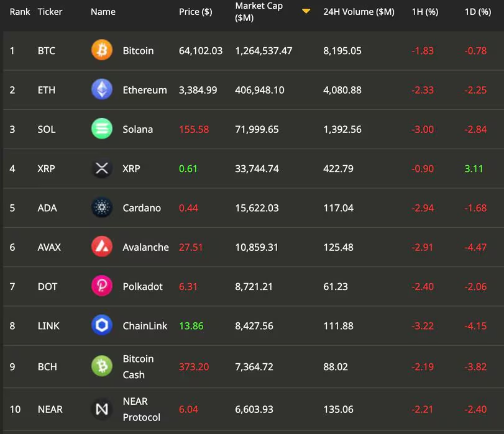The width and height of the screenshot is (504, 434).
Task: Click the Polkadot logo icon
Action: [x=102, y=286]
